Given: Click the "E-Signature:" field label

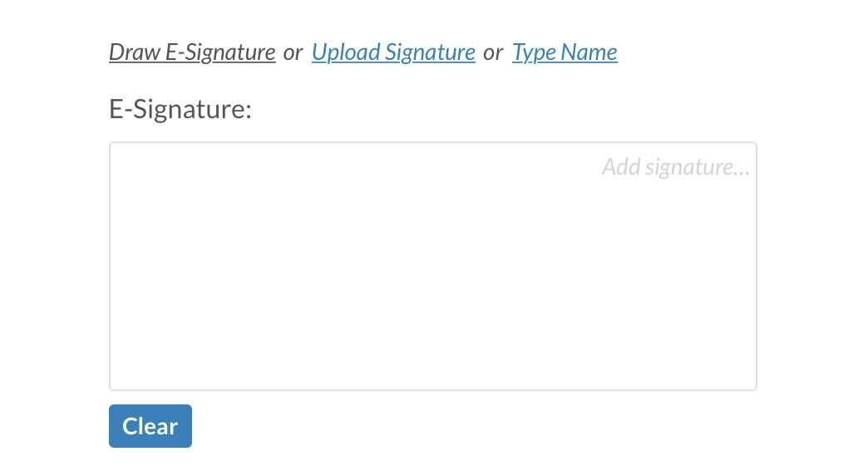Looking at the screenshot, I should click(x=180, y=109).
